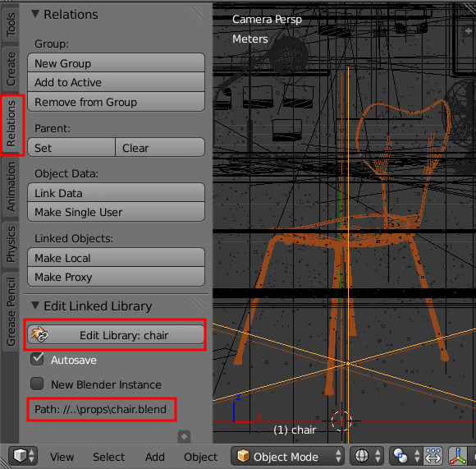The height and width of the screenshot is (469, 476).
Task: Click the Path: //..\props\chair.blend text
Action: 100,409
